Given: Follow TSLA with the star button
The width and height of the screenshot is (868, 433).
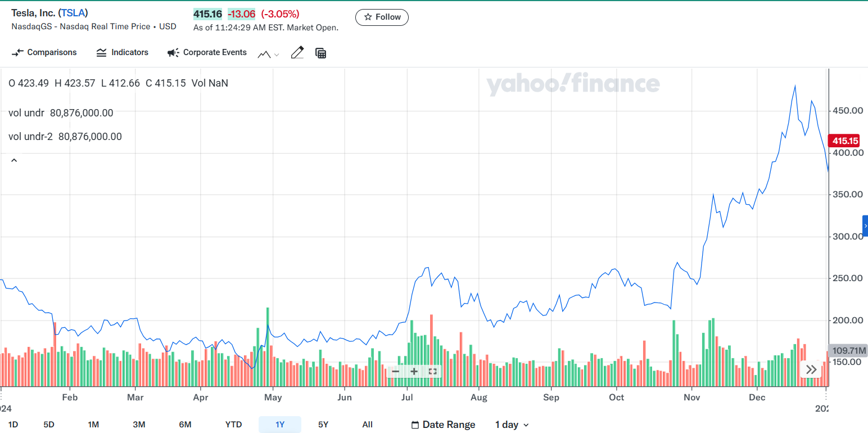Looking at the screenshot, I should click(382, 17).
